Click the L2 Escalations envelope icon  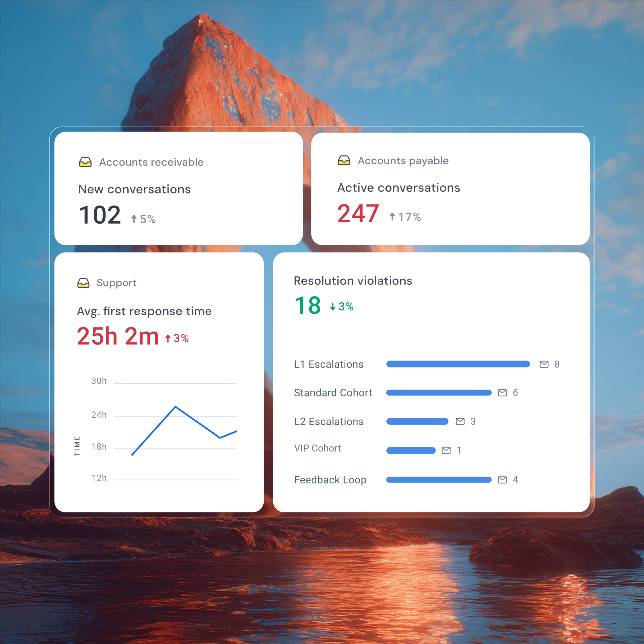460,421
